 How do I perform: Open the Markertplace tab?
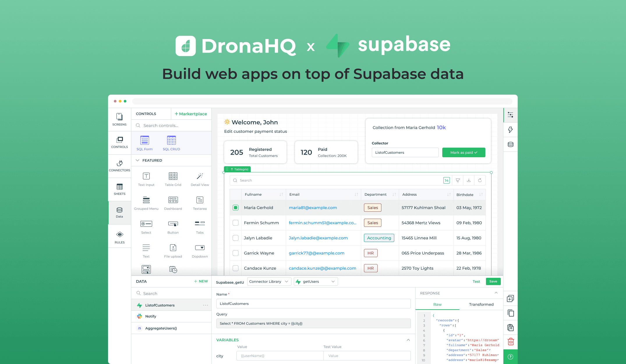coord(191,114)
